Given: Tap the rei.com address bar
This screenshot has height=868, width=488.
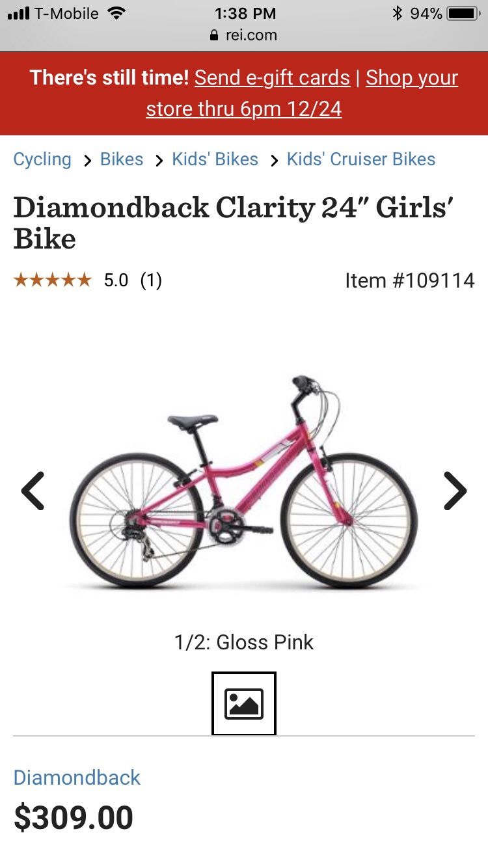Looking at the screenshot, I should (x=244, y=35).
